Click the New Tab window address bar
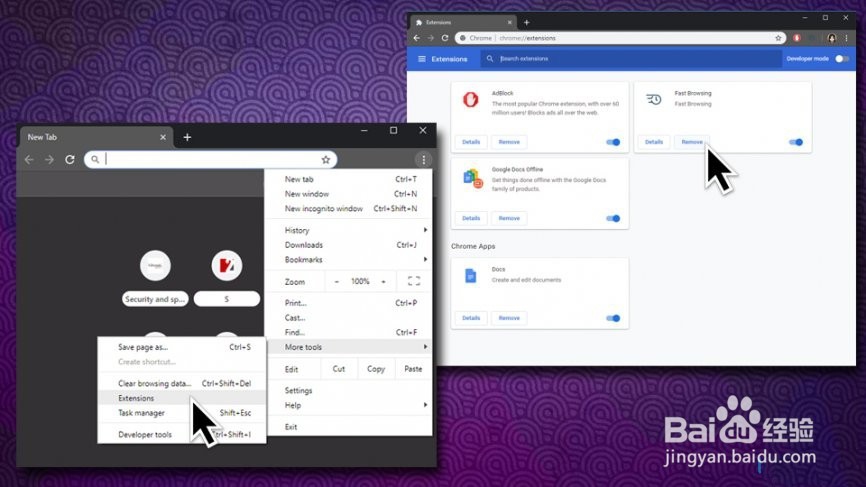The width and height of the screenshot is (866, 487). coord(210,160)
